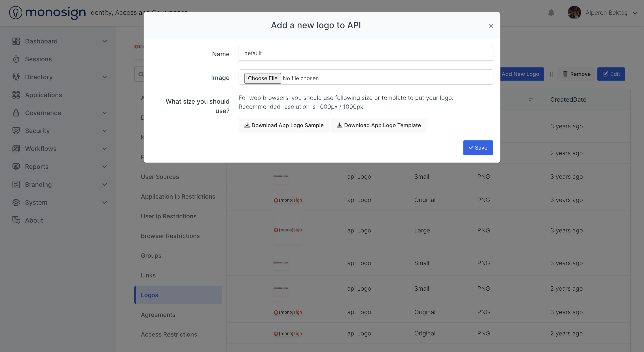Expand the Branding menu chevron
The width and height of the screenshot is (644, 352).
(x=105, y=185)
